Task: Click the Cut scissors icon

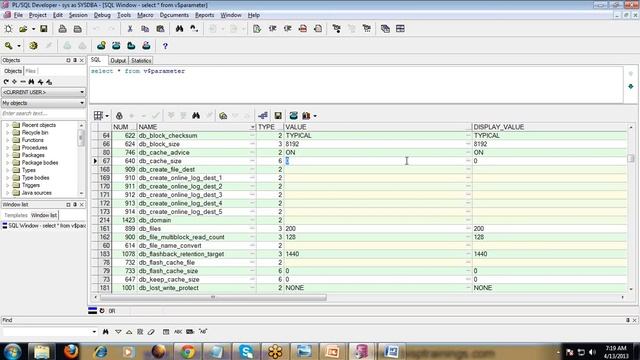Action: pyautogui.click(x=130, y=29)
